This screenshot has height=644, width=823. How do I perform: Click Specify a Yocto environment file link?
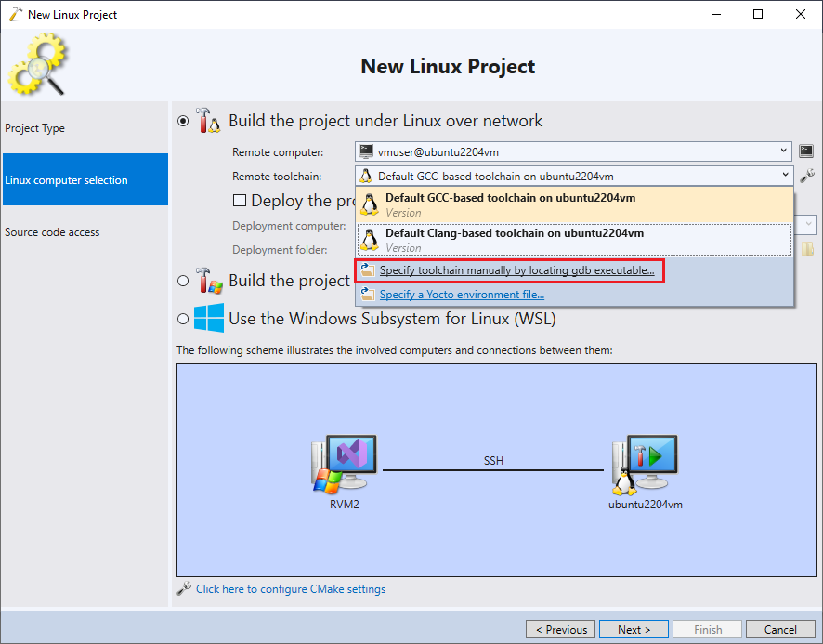coord(462,295)
